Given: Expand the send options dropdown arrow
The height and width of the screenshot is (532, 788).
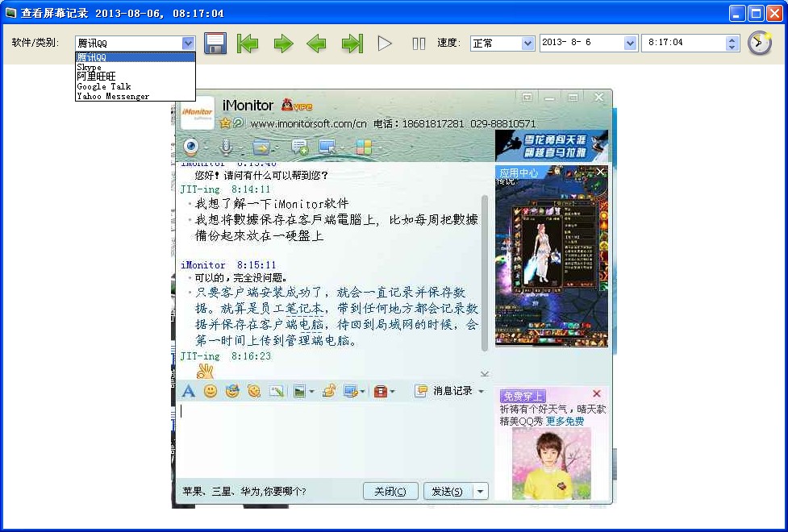Looking at the screenshot, I should (481, 492).
